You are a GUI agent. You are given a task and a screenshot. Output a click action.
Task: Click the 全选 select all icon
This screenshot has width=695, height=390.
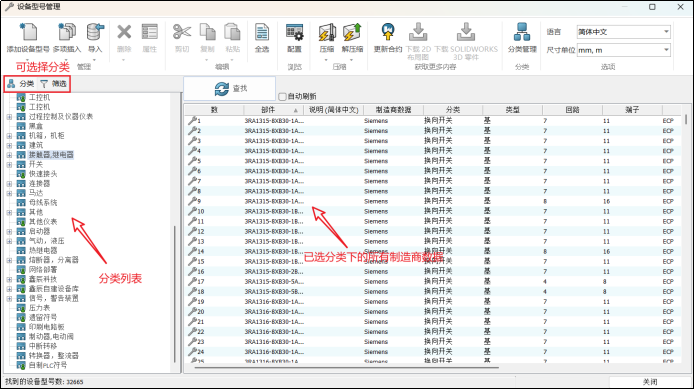[262, 32]
